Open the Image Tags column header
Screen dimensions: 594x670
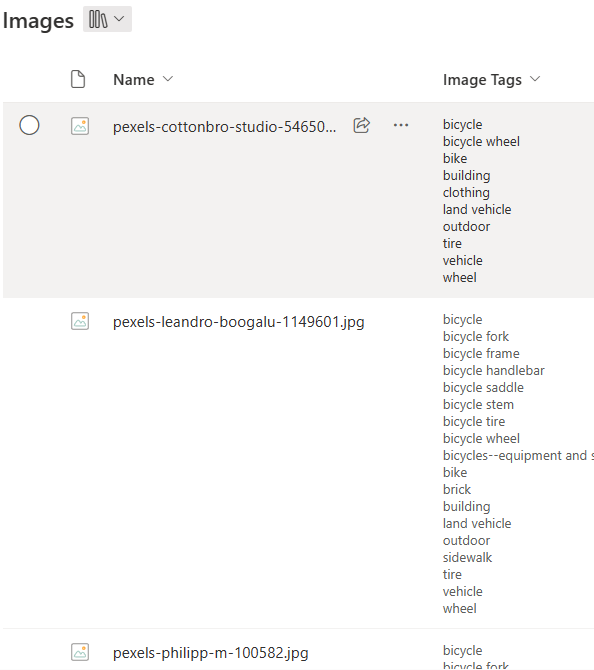pyautogui.click(x=482, y=79)
